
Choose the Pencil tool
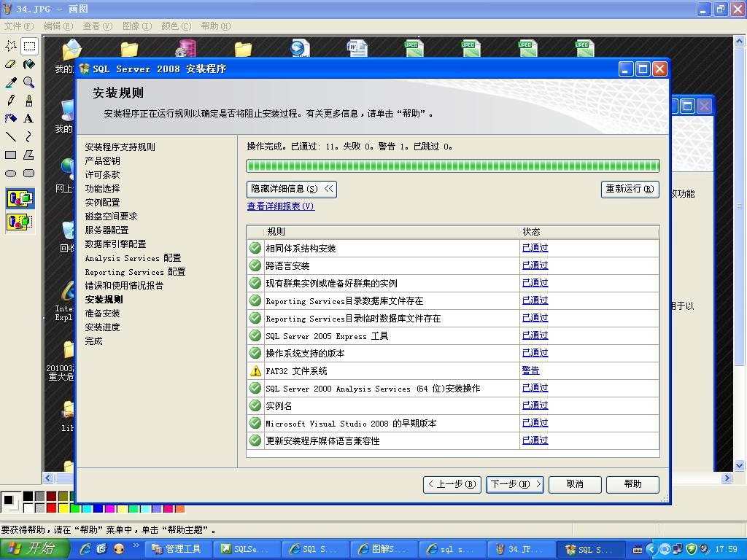click(11, 101)
